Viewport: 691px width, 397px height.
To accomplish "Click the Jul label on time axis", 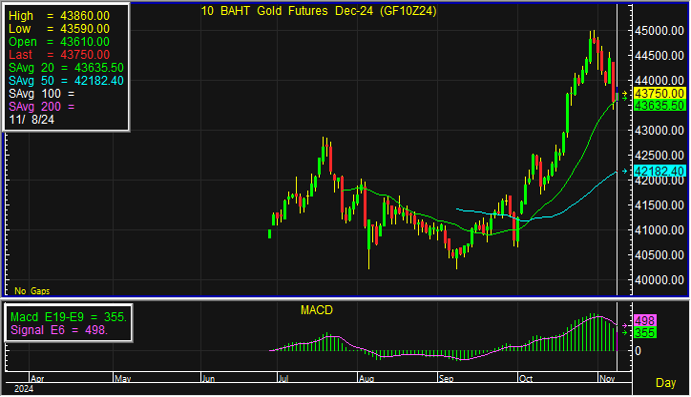I will (x=283, y=378).
